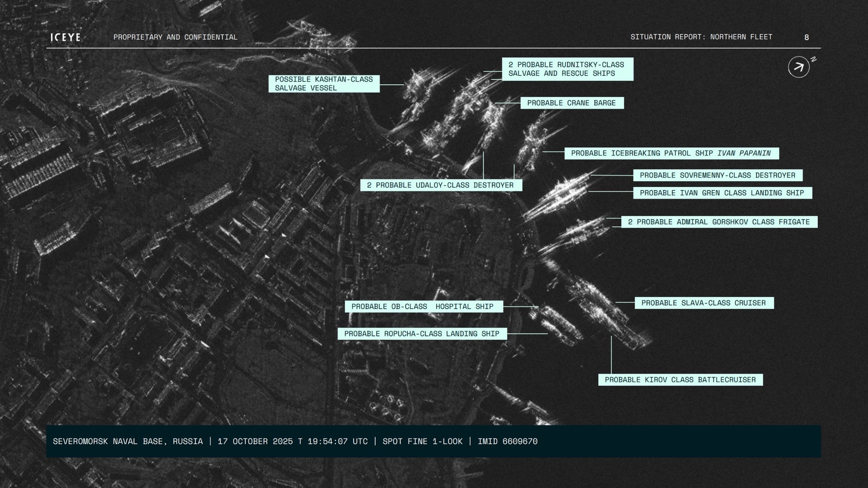The image size is (868, 488).
Task: Select the 2 PROBABLE UDALOY-CLASS DESTROYER annotation
Action: (x=441, y=184)
